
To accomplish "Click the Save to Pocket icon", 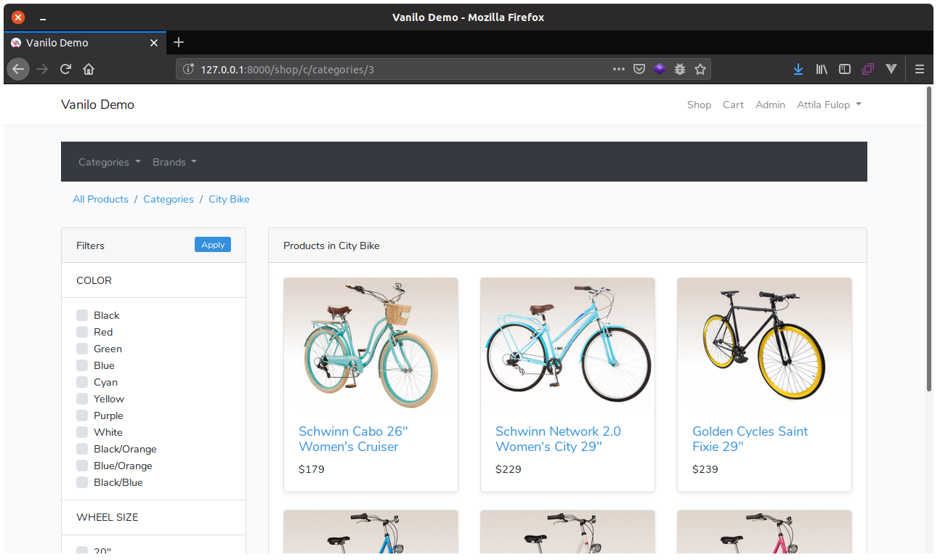I will [639, 69].
